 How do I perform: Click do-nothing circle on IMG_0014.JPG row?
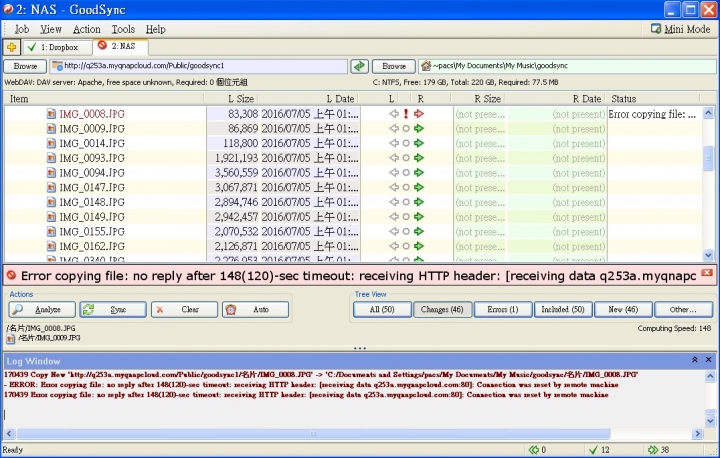coord(406,143)
